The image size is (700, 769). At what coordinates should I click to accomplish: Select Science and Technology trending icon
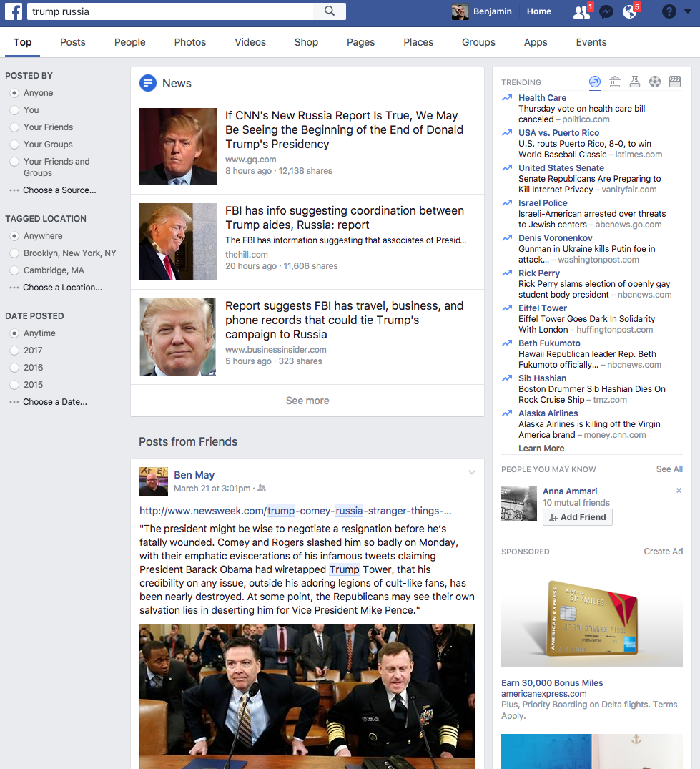635,82
